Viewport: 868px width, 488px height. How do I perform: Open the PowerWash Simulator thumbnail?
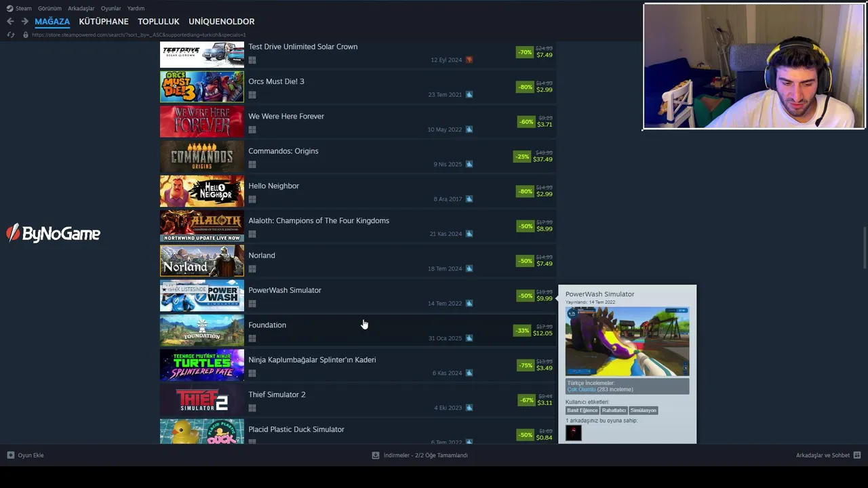click(202, 296)
